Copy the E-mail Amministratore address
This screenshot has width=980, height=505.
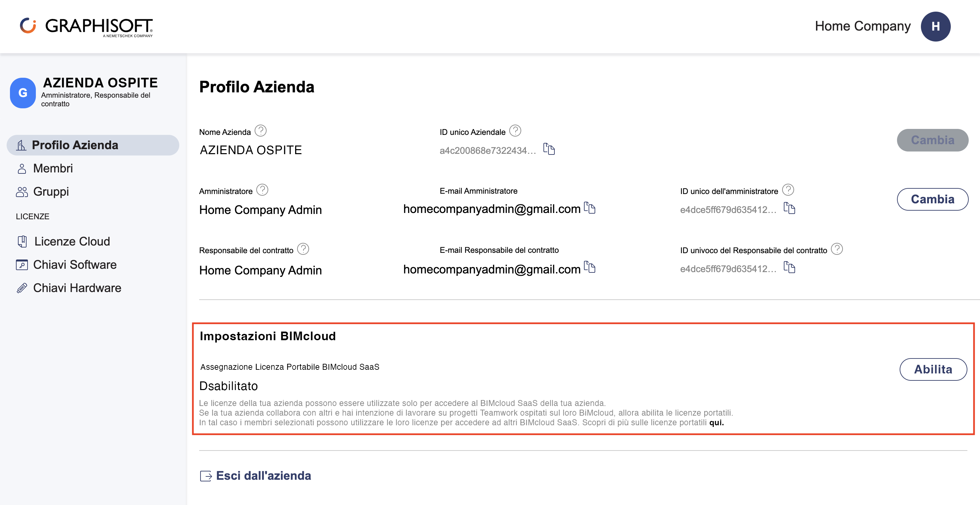click(589, 208)
